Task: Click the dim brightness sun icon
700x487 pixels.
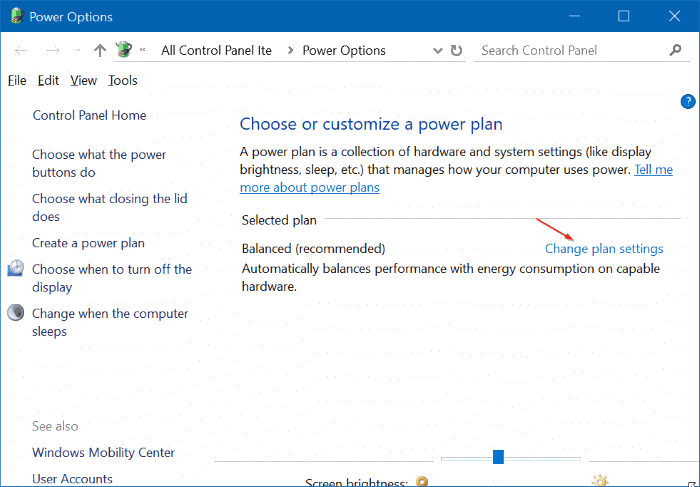Action: point(422,482)
